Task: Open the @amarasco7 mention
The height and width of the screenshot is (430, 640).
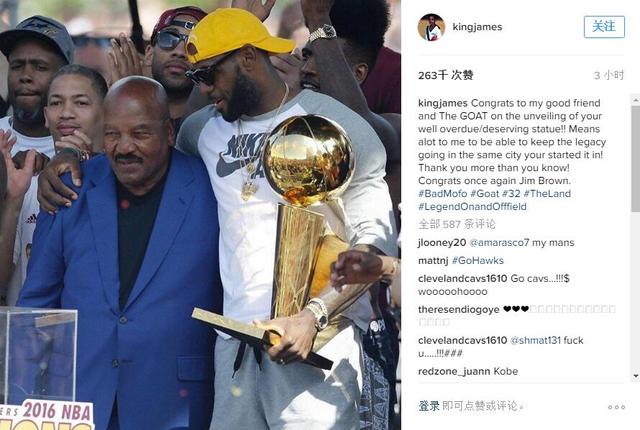Action: (499, 243)
